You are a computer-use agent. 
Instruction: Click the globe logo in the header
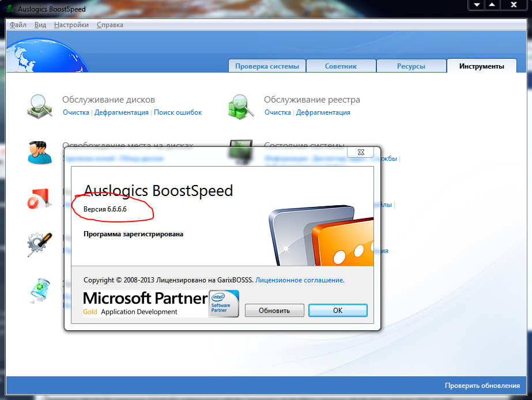click(x=47, y=55)
